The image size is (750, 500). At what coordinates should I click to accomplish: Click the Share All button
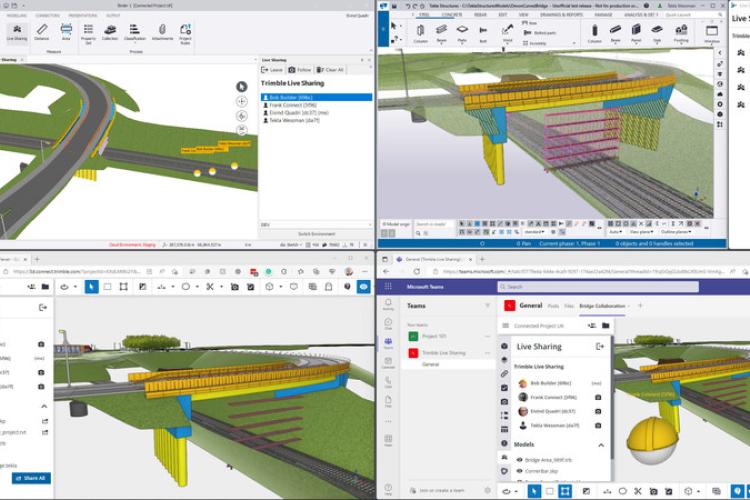31,478
